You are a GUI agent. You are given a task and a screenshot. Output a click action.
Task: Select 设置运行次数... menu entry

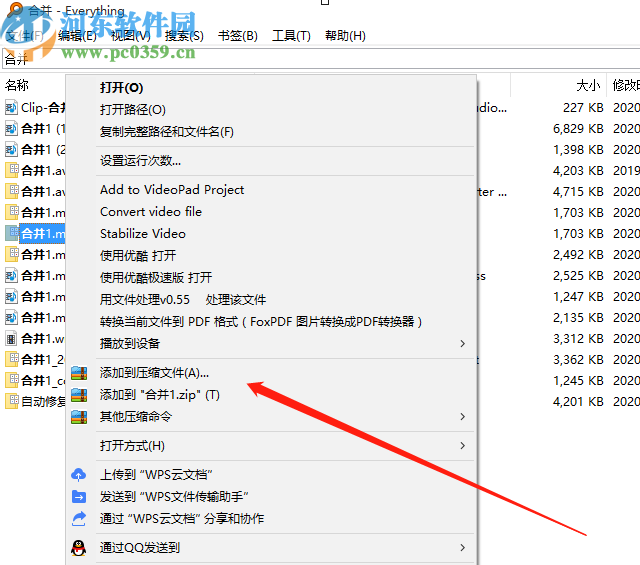coord(140,161)
